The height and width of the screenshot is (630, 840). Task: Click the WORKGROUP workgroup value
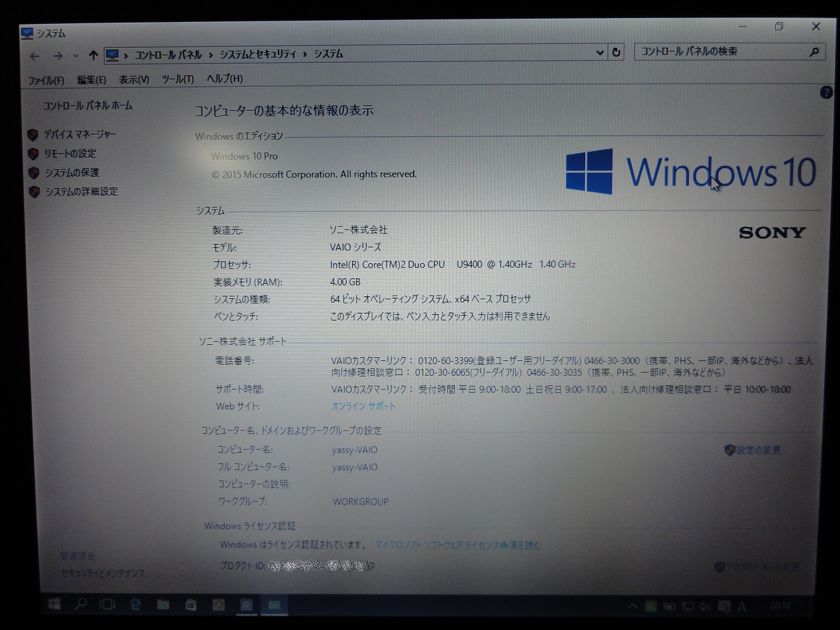pos(360,502)
